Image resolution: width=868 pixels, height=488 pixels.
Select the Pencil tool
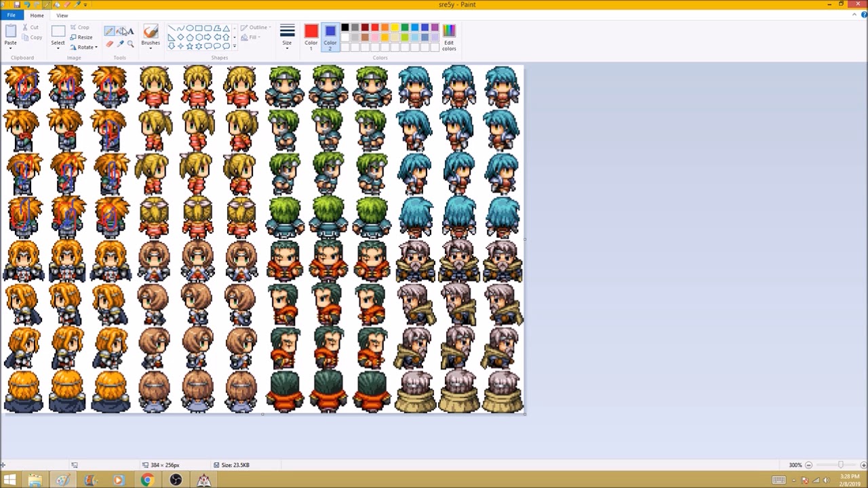click(109, 31)
